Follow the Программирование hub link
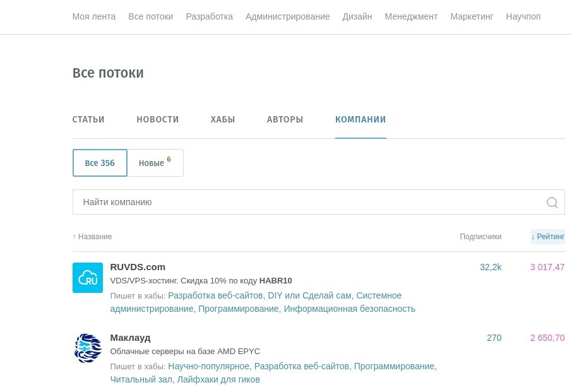The image size is (572, 392). tap(239, 309)
